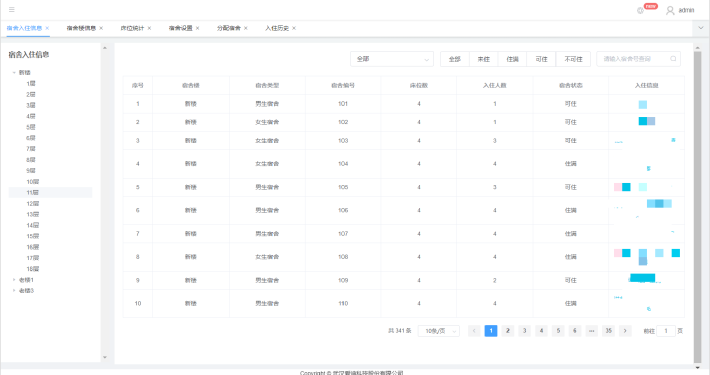Screen dimensions: 710x375
Task: Jump to last page 35 in pagination
Action: pyautogui.click(x=609, y=331)
